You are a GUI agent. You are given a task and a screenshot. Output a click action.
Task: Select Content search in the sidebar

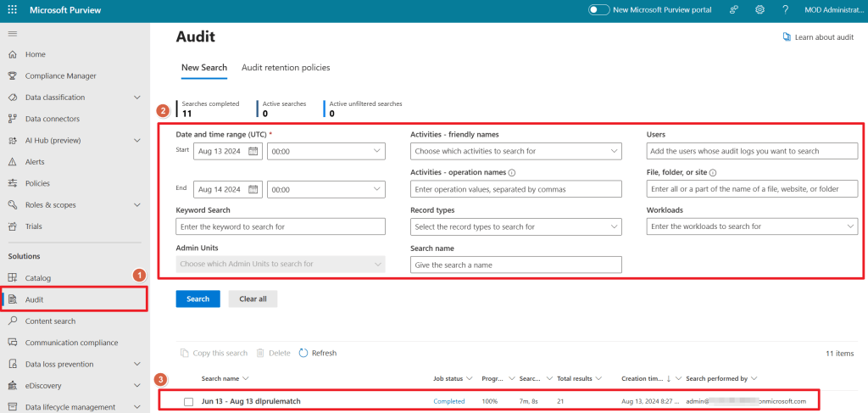(x=50, y=321)
